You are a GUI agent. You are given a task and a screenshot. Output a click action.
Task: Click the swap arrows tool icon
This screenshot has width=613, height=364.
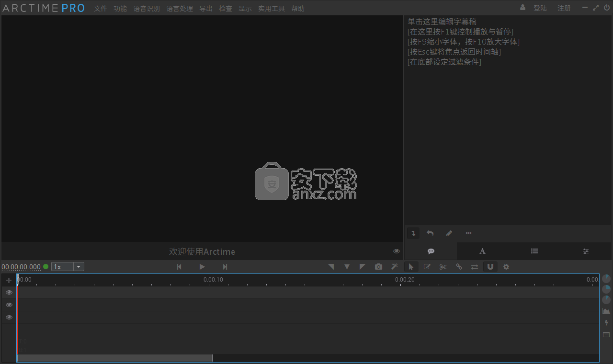(475, 267)
